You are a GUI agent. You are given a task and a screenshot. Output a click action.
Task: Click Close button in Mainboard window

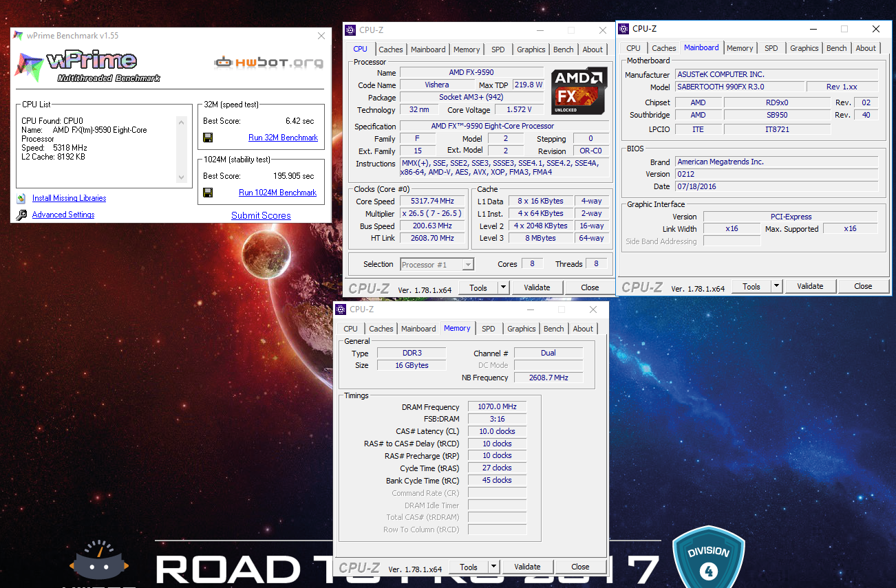(863, 286)
